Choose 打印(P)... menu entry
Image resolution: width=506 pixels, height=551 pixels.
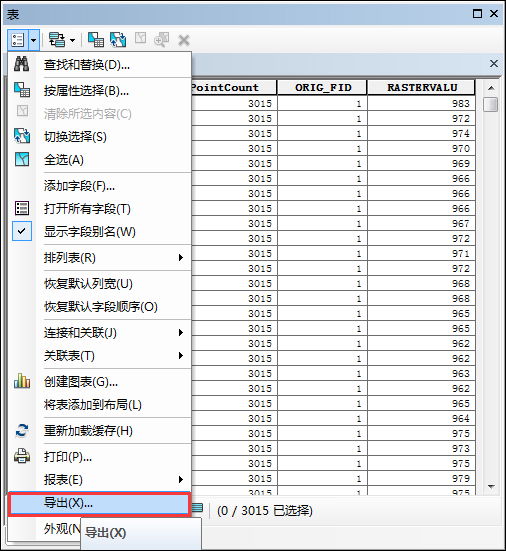(99, 457)
